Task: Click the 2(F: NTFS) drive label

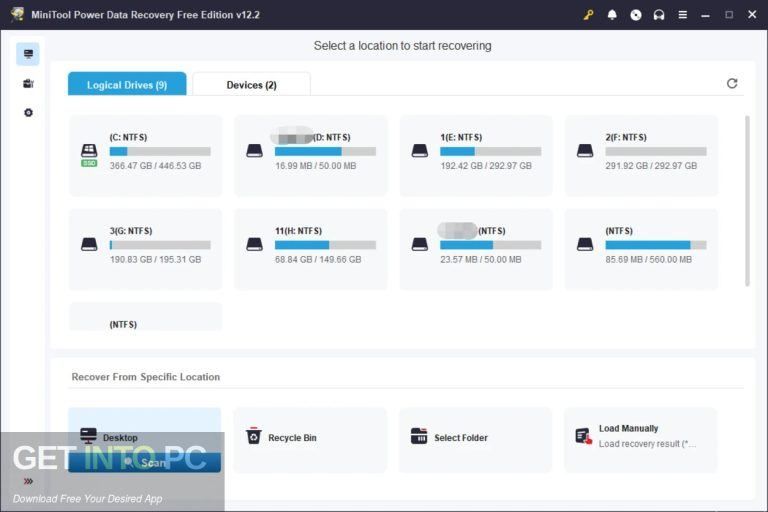Action: [x=625, y=137]
